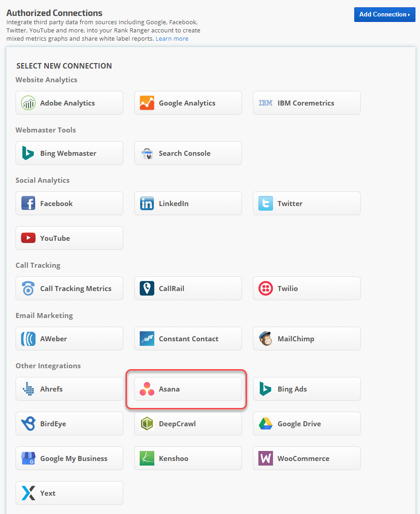Click the AWeber logo icon
The image size is (420, 514).
[x=28, y=339]
